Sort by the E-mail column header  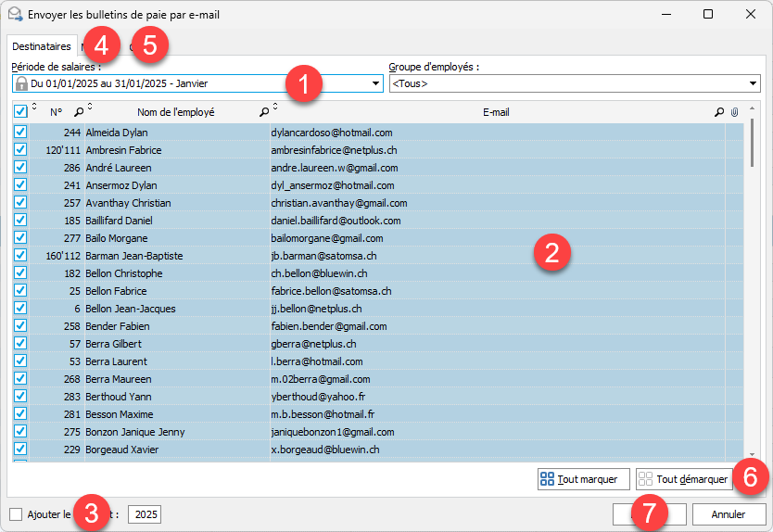496,112
